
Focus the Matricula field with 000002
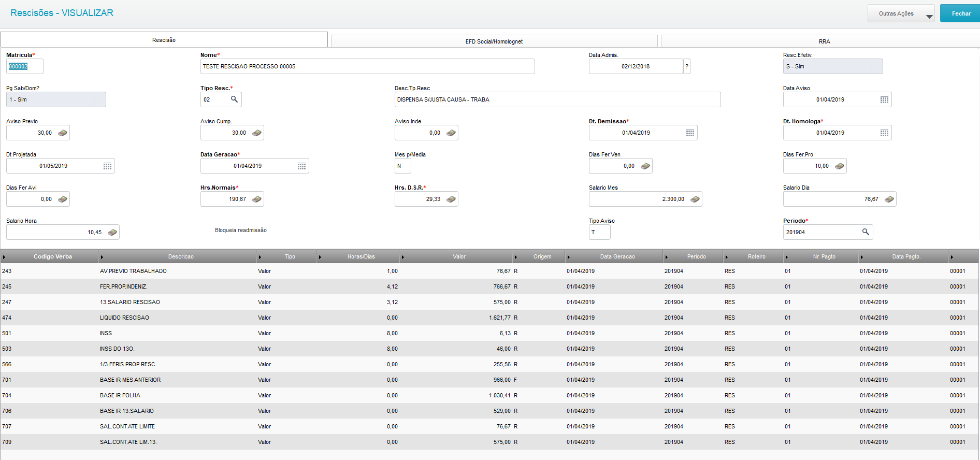(24, 66)
